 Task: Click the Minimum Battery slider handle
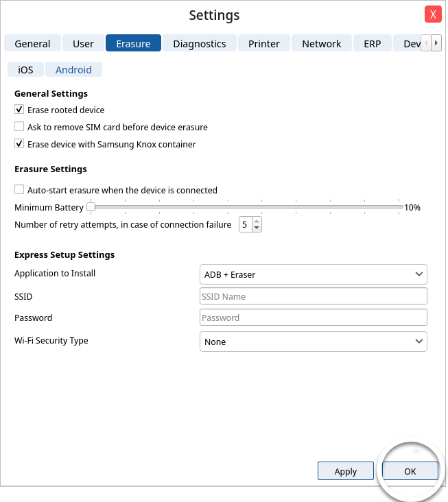(x=91, y=207)
